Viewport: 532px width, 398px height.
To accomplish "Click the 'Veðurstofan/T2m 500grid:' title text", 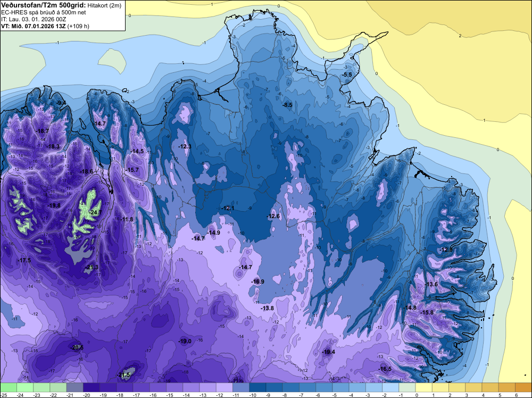I will pyautogui.click(x=44, y=5).
